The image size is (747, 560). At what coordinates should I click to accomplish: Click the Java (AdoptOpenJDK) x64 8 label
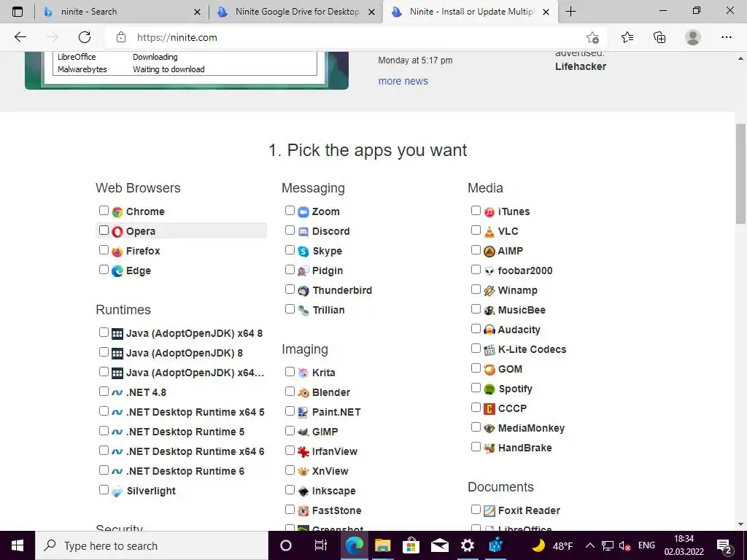[194, 333]
